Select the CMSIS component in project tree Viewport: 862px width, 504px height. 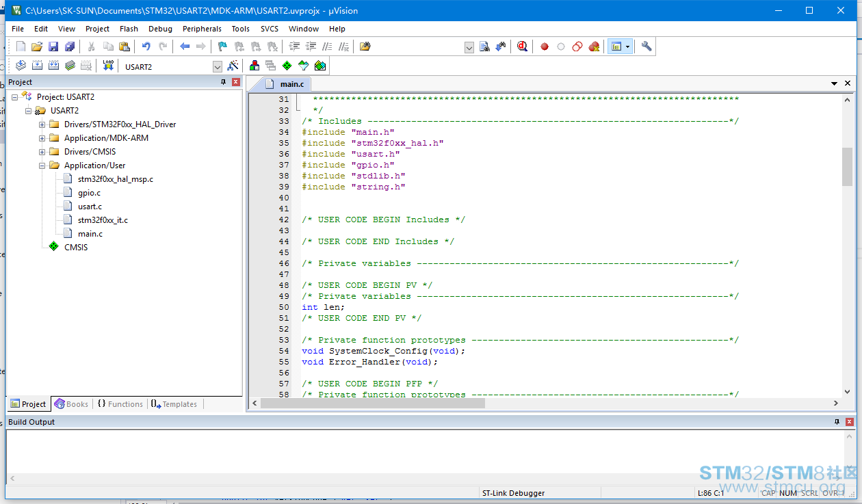coord(76,248)
